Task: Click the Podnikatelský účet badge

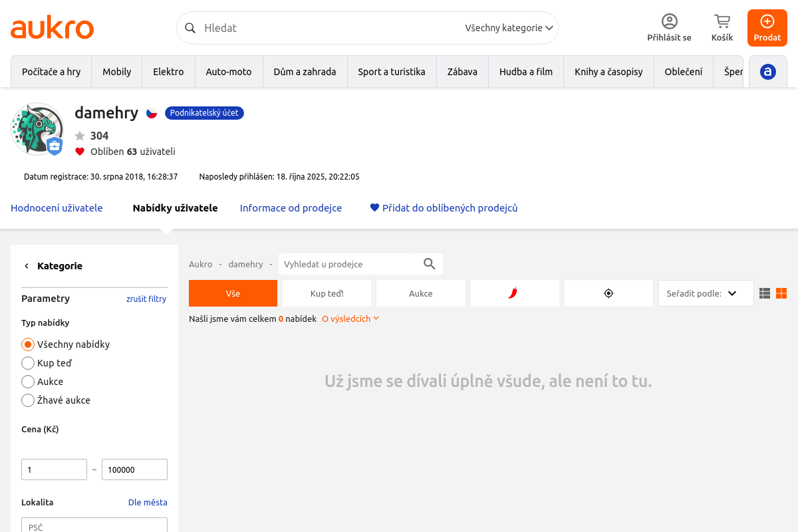Action: click(x=204, y=113)
